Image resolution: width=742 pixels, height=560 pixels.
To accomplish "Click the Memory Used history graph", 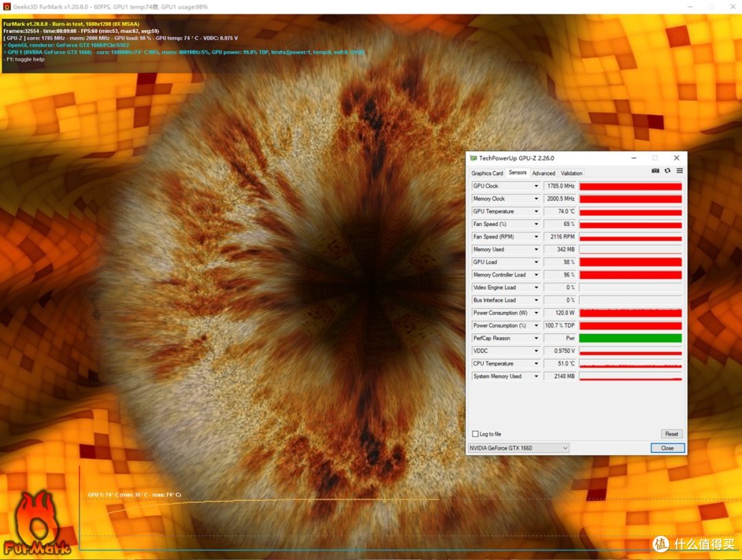I will tap(630, 249).
